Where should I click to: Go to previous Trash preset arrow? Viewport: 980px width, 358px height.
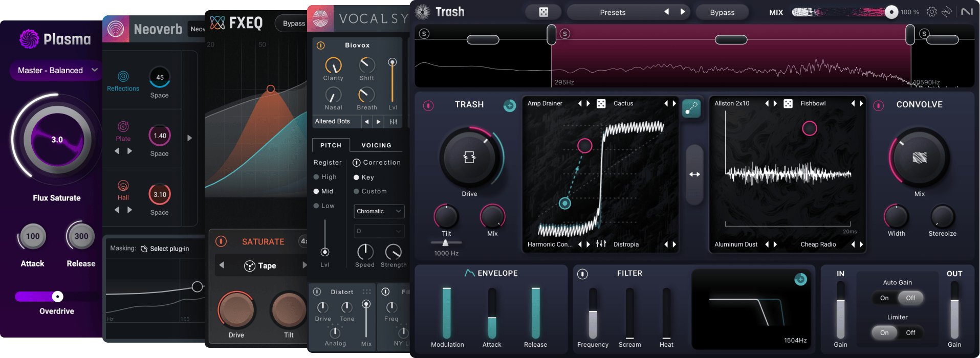[666, 12]
